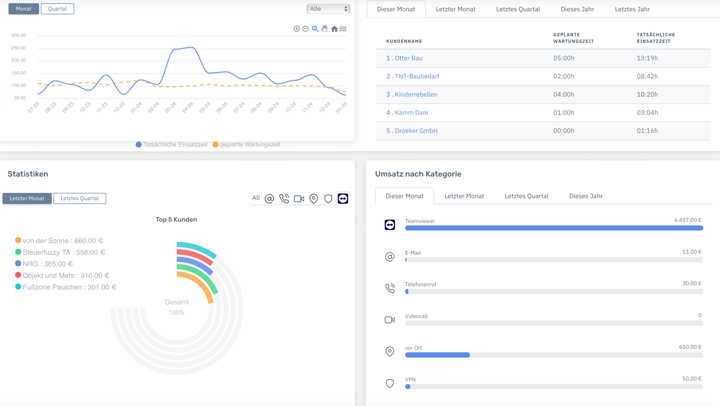Activate the magnifier selection zoom tool
Image resolution: width=720 pixels, height=406 pixels.
click(315, 29)
